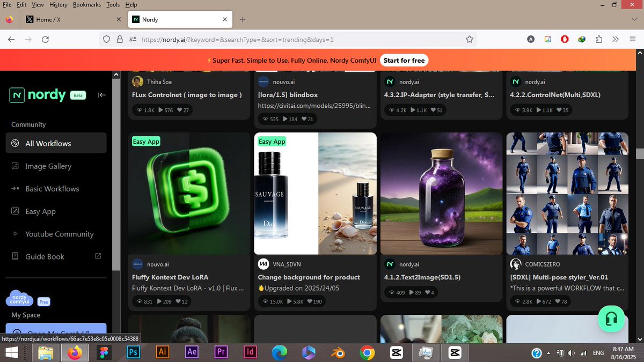
Task: Click the green dollar icon thumbnail
Action: pos(189,194)
